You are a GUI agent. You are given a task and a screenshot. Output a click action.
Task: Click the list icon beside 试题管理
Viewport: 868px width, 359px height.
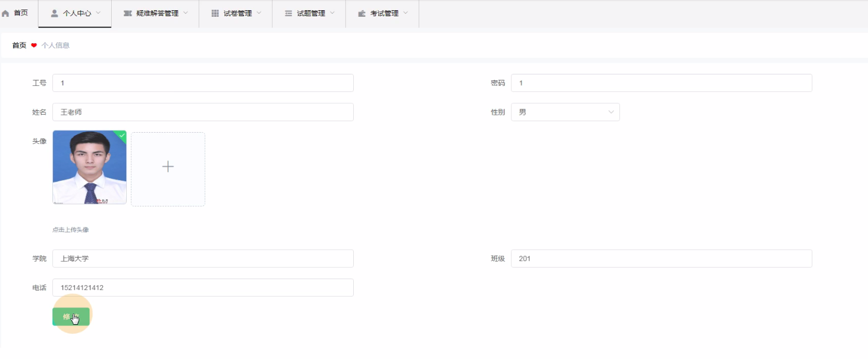tap(288, 13)
